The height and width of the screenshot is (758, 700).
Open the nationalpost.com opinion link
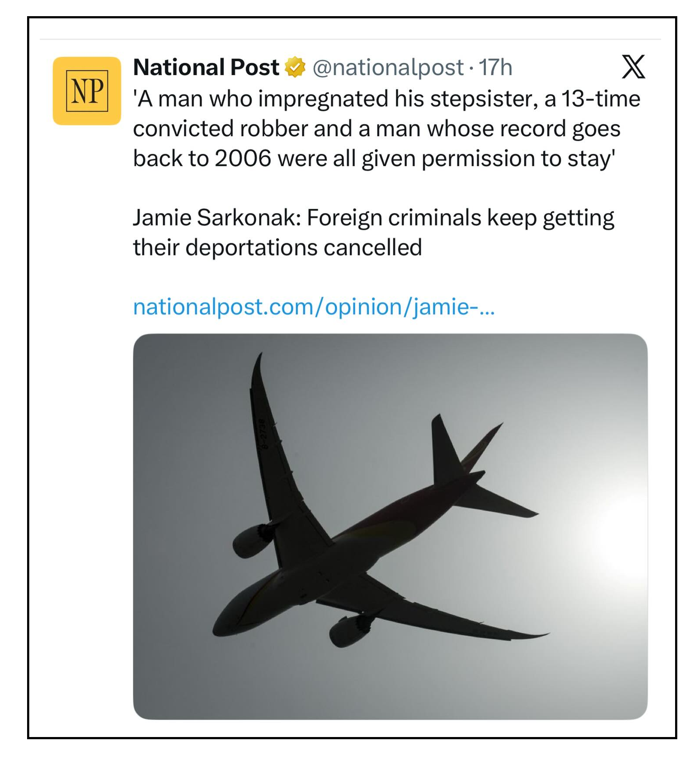click(314, 307)
